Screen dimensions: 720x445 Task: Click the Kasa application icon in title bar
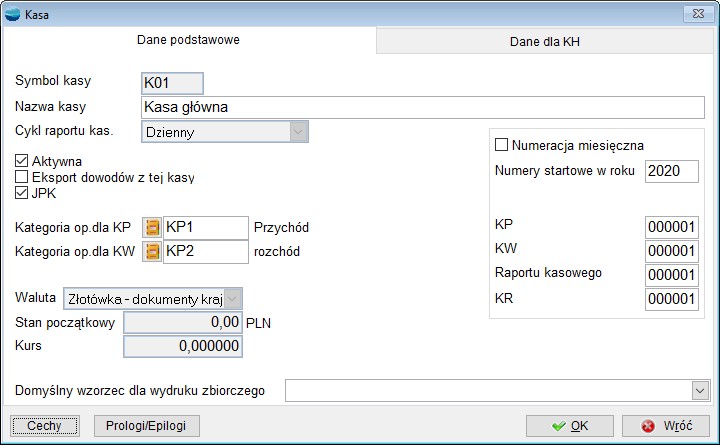coord(12,14)
